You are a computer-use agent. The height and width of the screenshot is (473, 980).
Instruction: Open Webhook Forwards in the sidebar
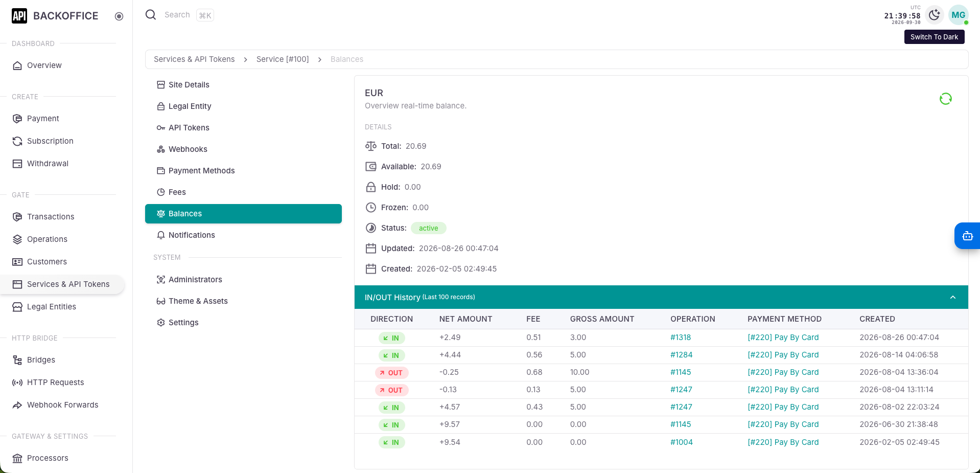(62, 405)
